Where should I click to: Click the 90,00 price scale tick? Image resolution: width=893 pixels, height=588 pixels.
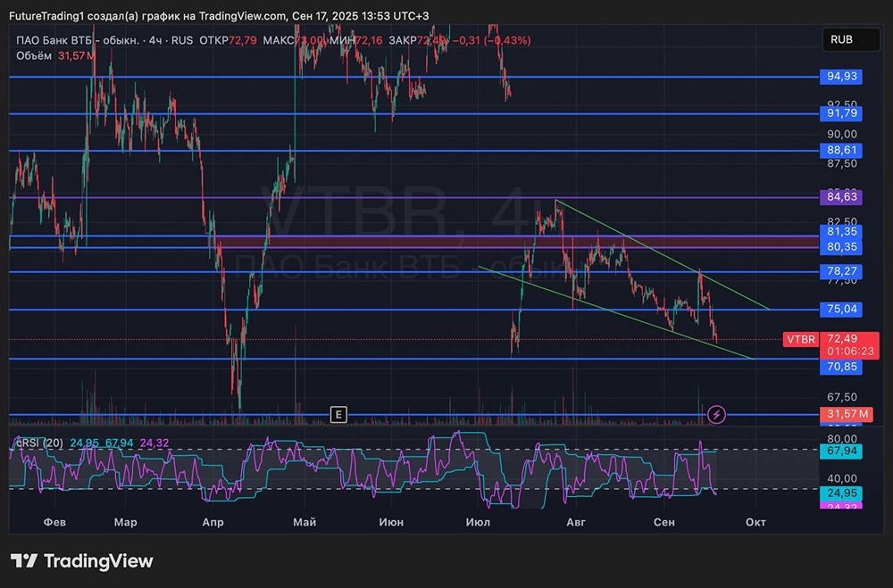point(842,135)
